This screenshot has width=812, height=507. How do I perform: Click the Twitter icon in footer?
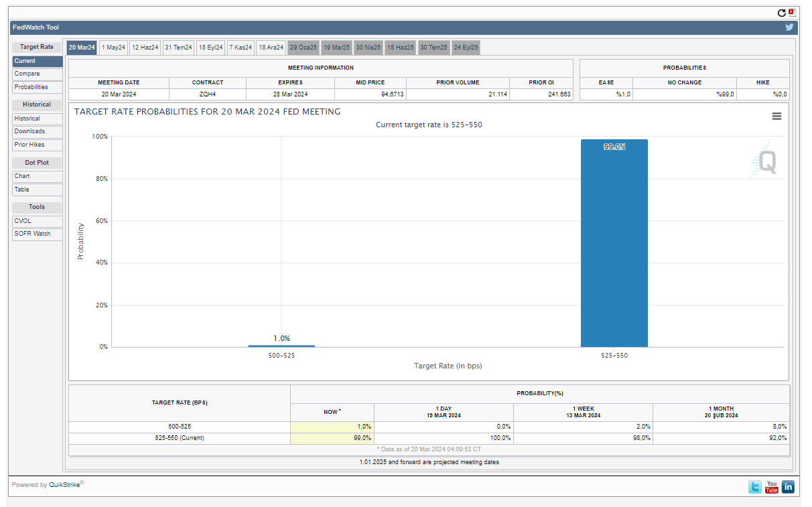(x=755, y=487)
